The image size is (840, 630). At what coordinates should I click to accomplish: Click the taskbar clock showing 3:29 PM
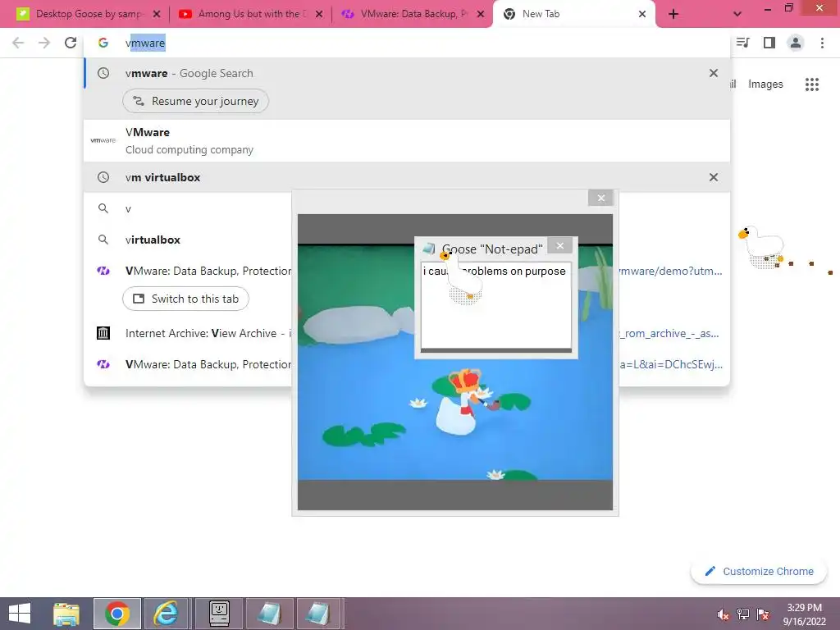805,614
